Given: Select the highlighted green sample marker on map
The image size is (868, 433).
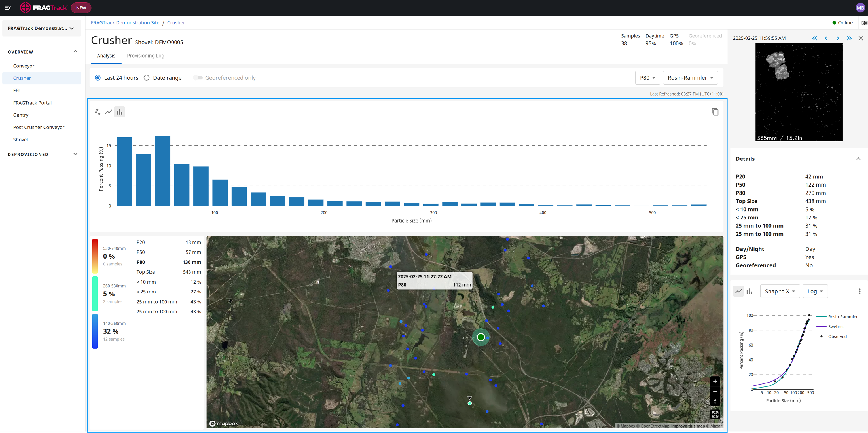Looking at the screenshot, I should (481, 337).
